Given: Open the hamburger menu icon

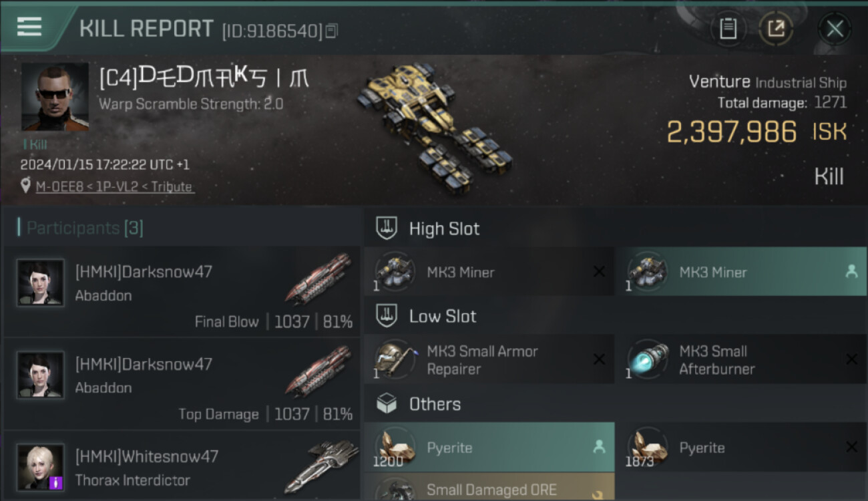Looking at the screenshot, I should (x=29, y=27).
